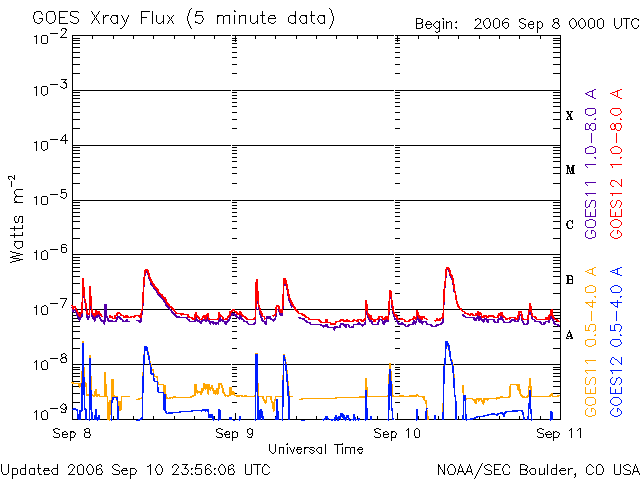Click the X flare class label

point(570,116)
